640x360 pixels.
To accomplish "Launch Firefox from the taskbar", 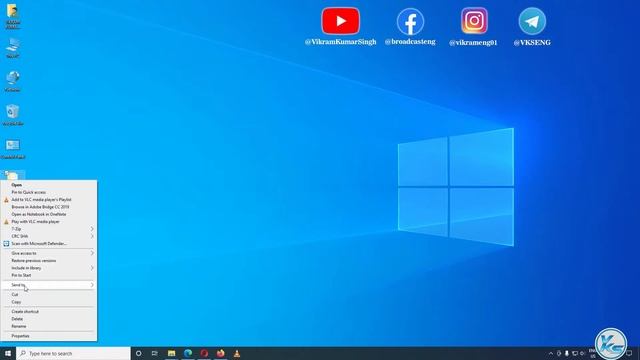I will pyautogui.click(x=220, y=353).
